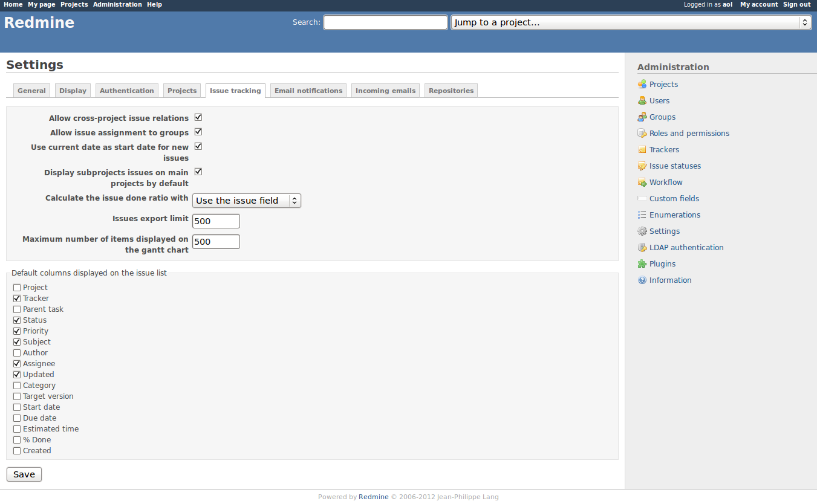
Task: Check the Target version column checkbox
Action: point(17,396)
